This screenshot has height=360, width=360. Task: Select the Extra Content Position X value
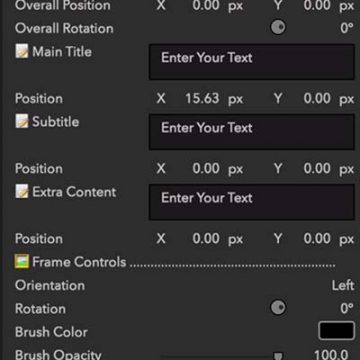(206, 239)
